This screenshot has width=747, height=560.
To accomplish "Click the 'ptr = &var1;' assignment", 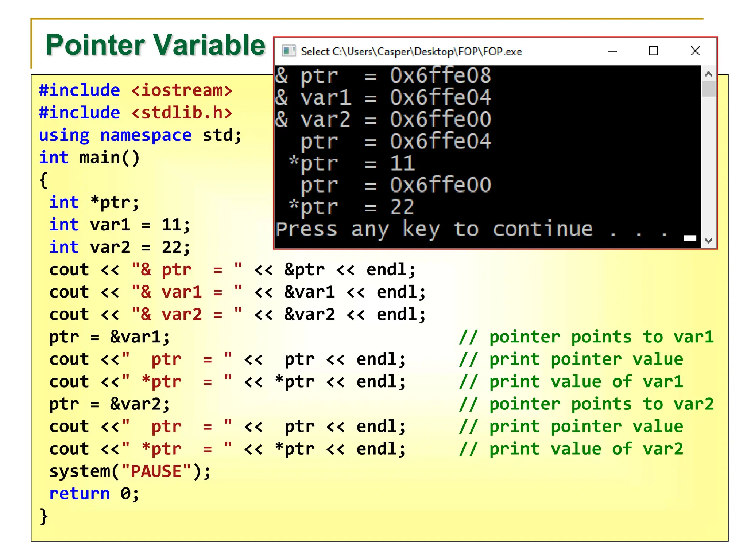I will pyautogui.click(x=109, y=337).
